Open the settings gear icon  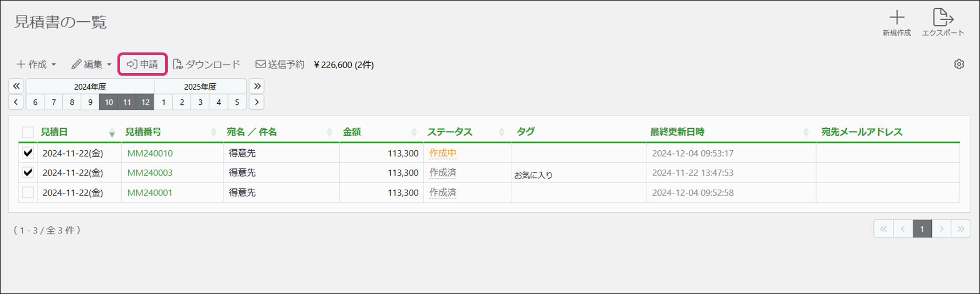pos(959,64)
